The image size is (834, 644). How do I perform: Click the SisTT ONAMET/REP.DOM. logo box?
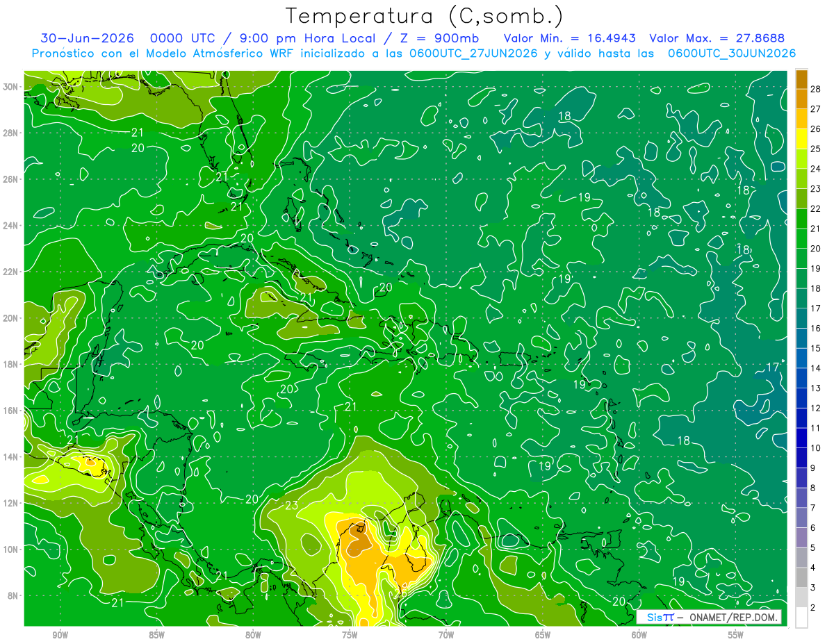click(710, 617)
